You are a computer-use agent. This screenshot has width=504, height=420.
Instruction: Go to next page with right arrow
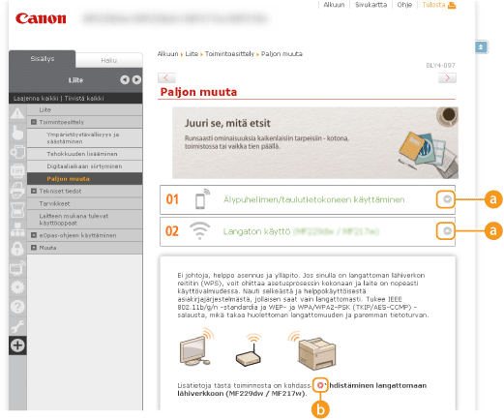click(x=447, y=77)
